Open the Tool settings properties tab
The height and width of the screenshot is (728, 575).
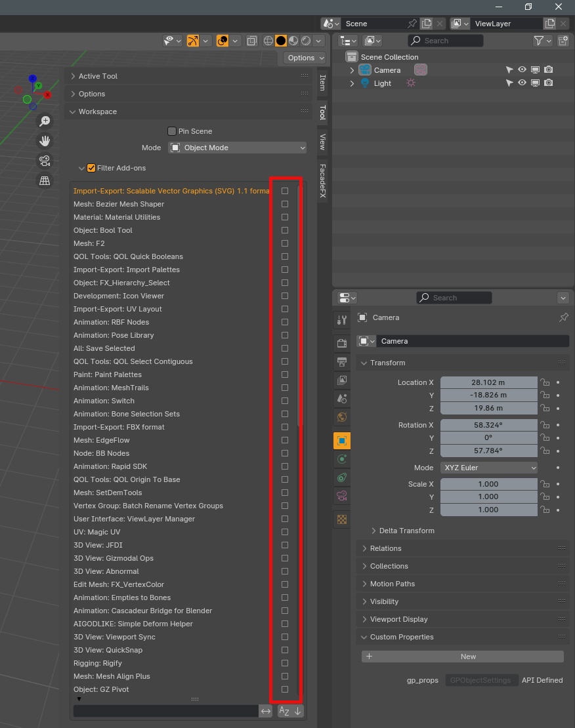[342, 320]
